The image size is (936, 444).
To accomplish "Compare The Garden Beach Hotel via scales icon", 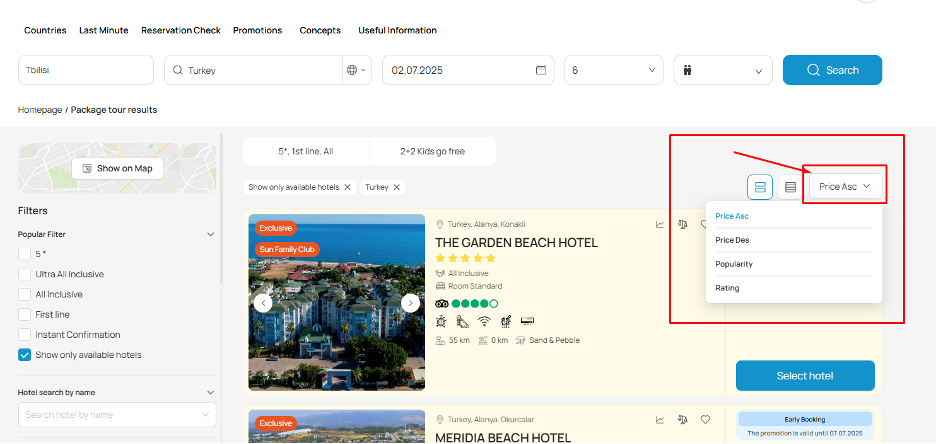I will pyautogui.click(x=683, y=224).
